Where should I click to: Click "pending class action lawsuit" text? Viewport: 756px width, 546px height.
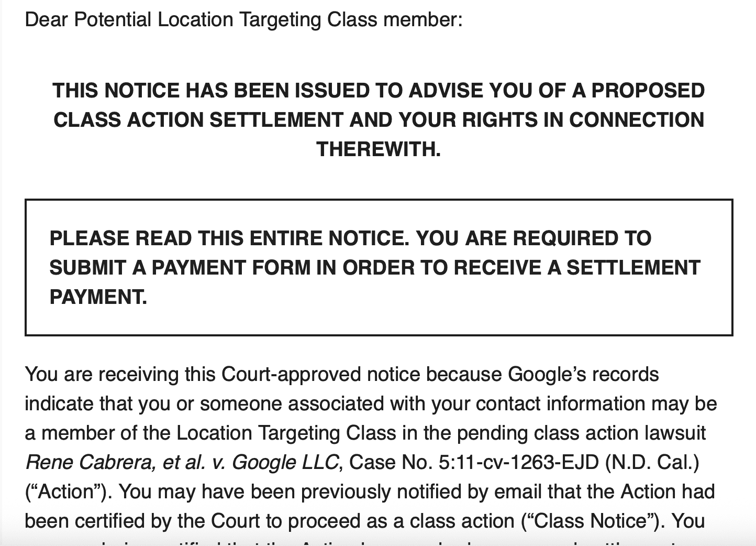(581, 433)
